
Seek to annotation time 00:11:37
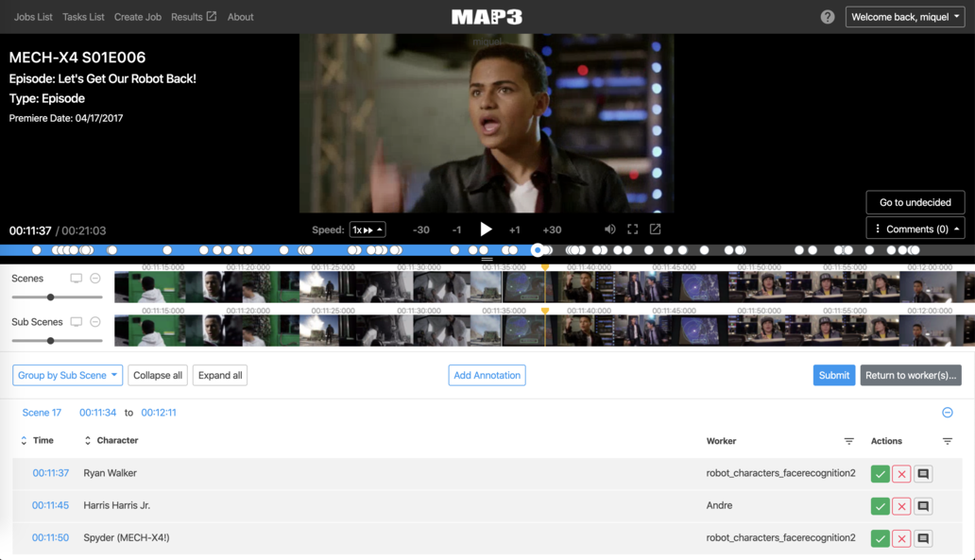click(x=50, y=473)
